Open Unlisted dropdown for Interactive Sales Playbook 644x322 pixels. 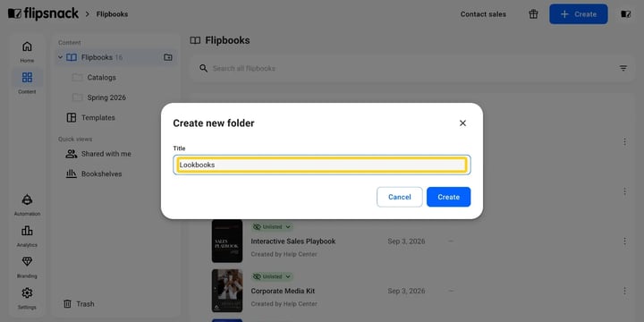click(272, 226)
